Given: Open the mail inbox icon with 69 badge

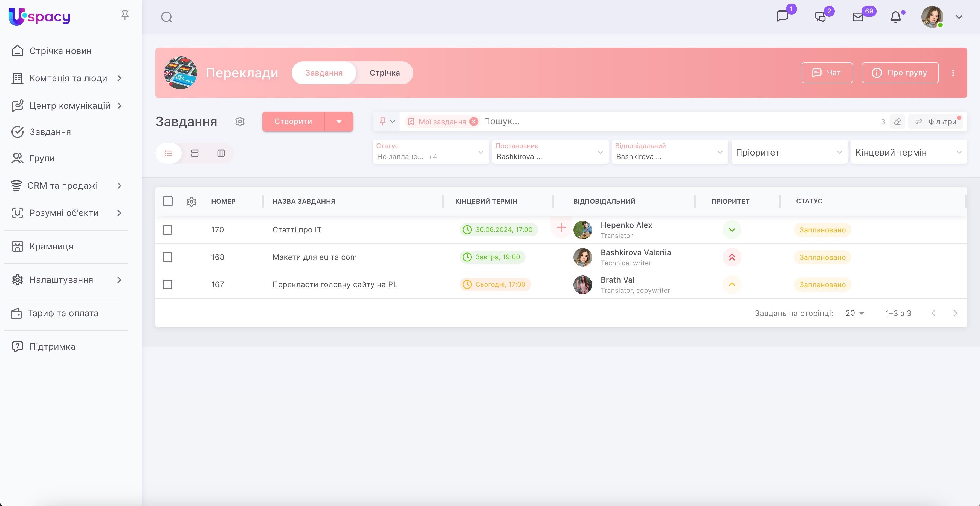Looking at the screenshot, I should [x=858, y=17].
